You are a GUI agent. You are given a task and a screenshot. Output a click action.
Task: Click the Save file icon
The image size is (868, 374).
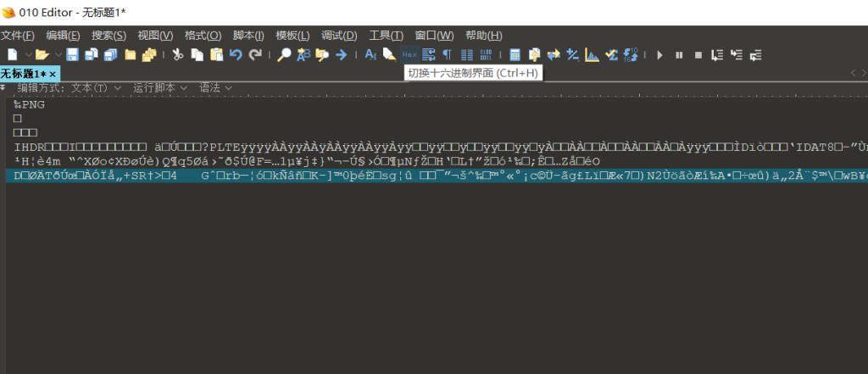pos(72,54)
